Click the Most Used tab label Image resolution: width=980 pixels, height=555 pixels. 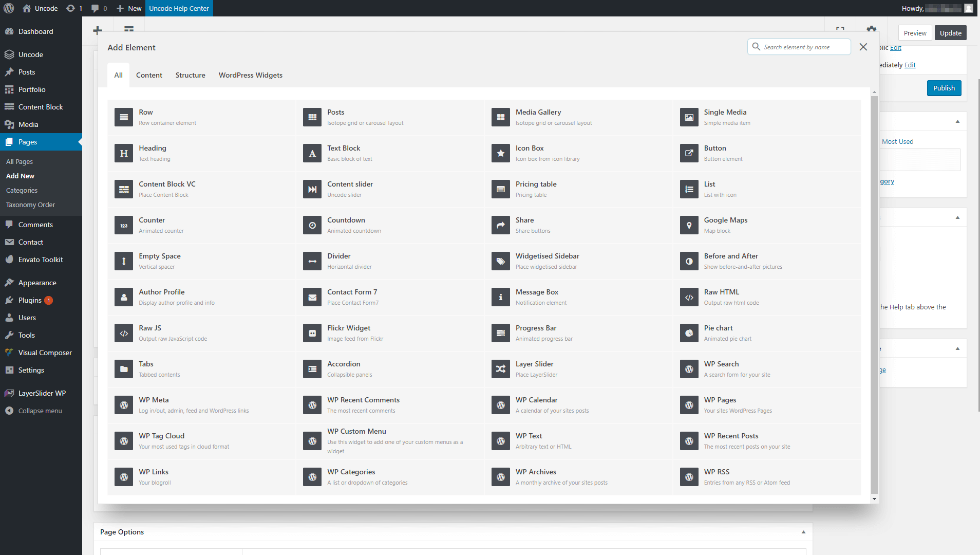[x=898, y=141]
